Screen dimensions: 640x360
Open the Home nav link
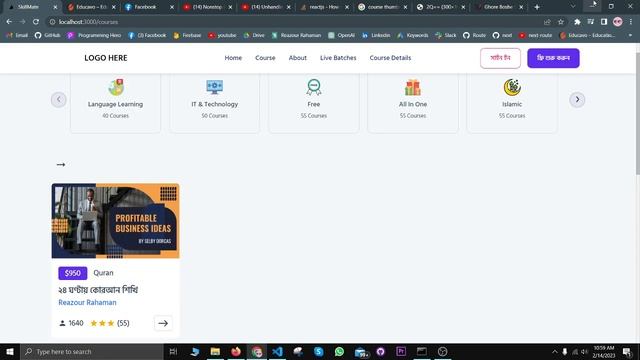pyautogui.click(x=233, y=58)
